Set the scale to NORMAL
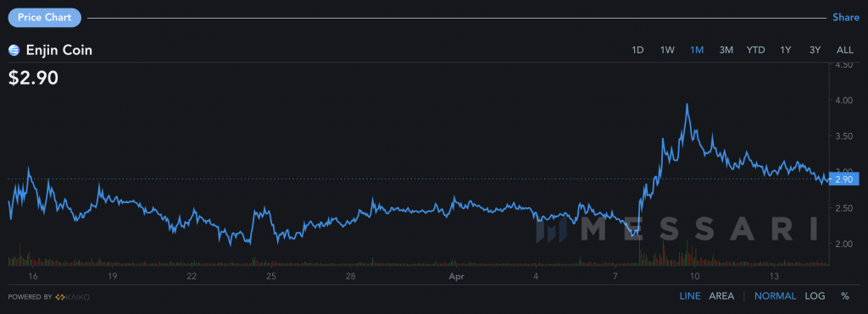868x314 pixels. [x=775, y=296]
